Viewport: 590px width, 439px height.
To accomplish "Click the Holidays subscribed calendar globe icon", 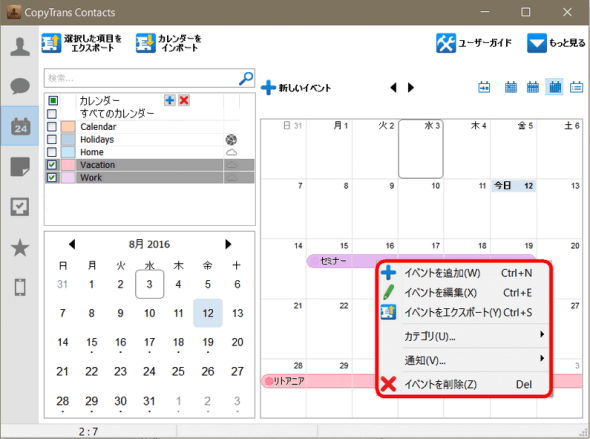I will click(x=231, y=140).
